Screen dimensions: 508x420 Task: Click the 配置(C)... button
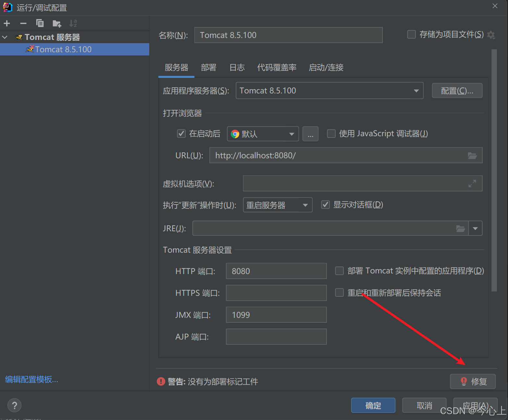coord(457,91)
